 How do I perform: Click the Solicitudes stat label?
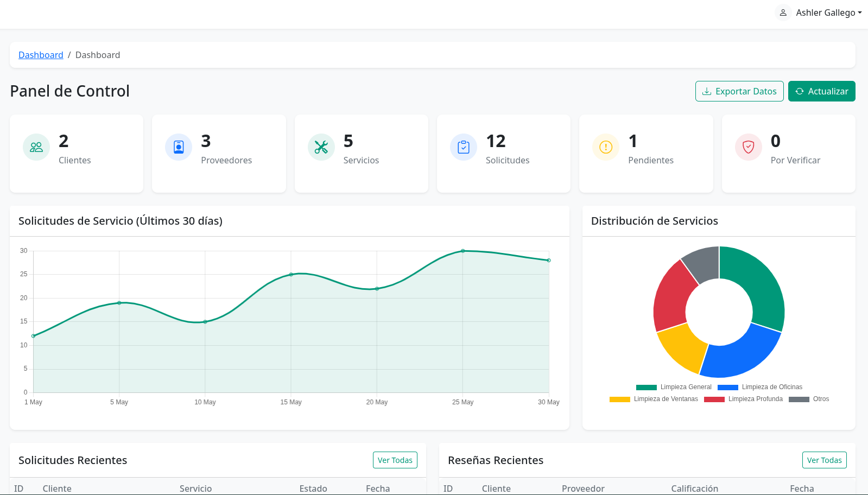(x=508, y=160)
